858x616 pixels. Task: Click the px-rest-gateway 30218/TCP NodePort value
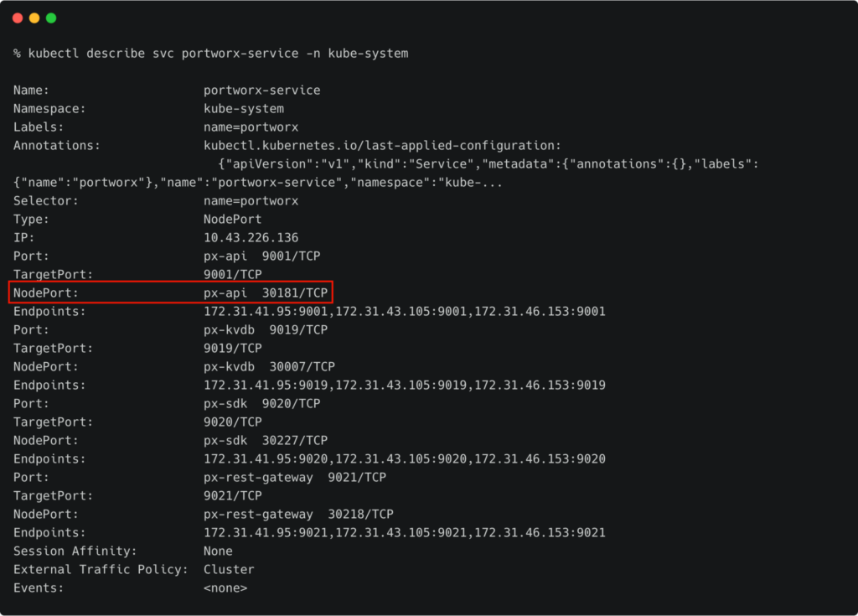pyautogui.click(x=298, y=515)
